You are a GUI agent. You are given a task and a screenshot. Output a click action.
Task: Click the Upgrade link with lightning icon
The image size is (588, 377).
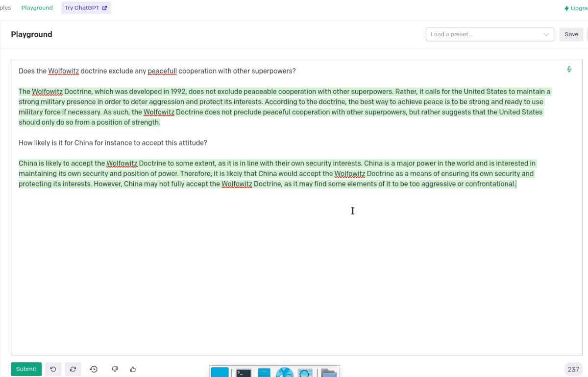click(x=575, y=8)
